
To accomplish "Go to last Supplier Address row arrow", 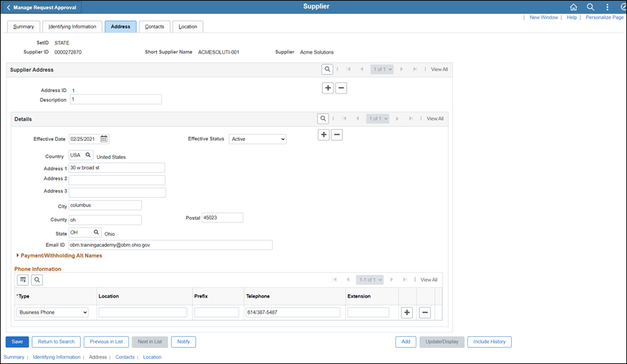I will 415,69.
